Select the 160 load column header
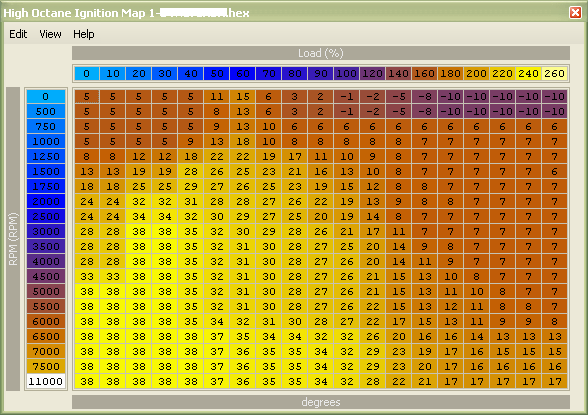The image size is (588, 415). [424, 73]
